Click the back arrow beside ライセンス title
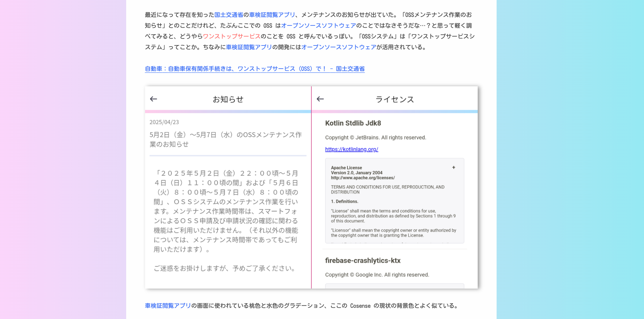This screenshot has height=319, width=644. tap(320, 99)
